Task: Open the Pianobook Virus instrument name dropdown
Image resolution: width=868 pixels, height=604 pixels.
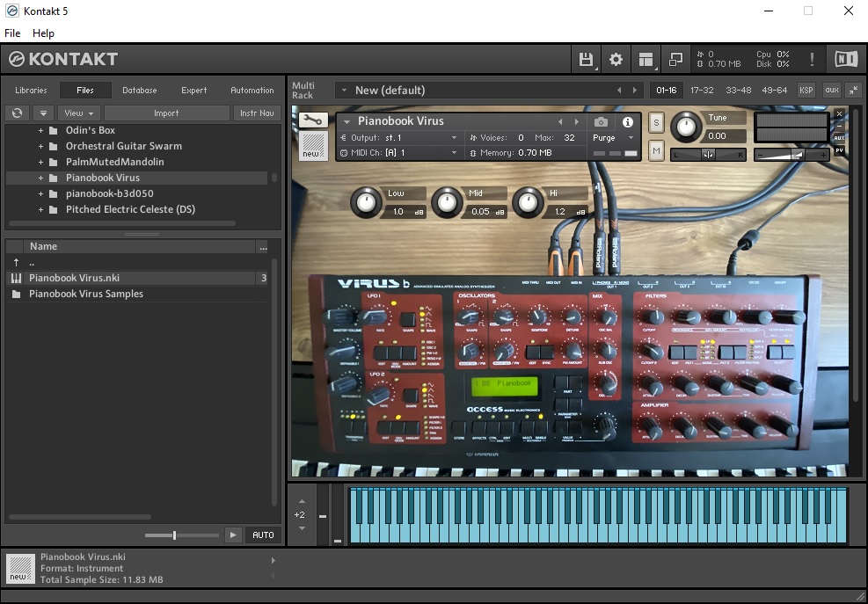Action: [347, 122]
